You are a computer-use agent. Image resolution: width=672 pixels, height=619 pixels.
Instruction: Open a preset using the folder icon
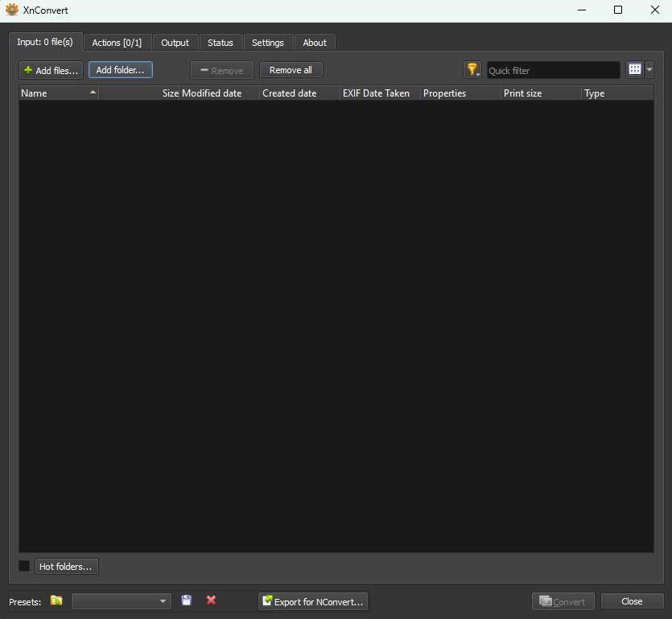click(56, 600)
